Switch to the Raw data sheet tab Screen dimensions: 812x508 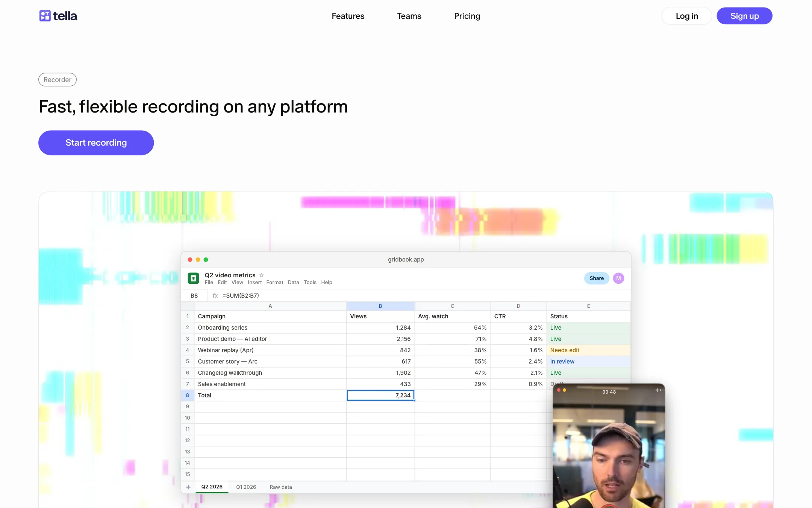click(x=281, y=487)
